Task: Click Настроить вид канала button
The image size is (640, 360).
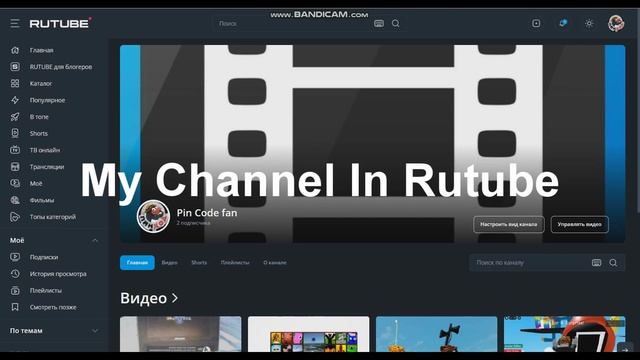Action: click(x=509, y=224)
